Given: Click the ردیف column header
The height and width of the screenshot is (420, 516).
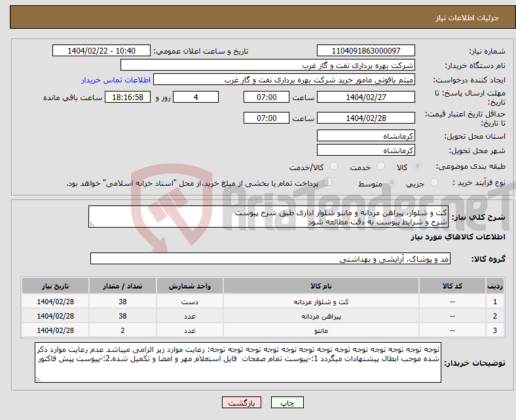Looking at the screenshot, I should point(494,286).
